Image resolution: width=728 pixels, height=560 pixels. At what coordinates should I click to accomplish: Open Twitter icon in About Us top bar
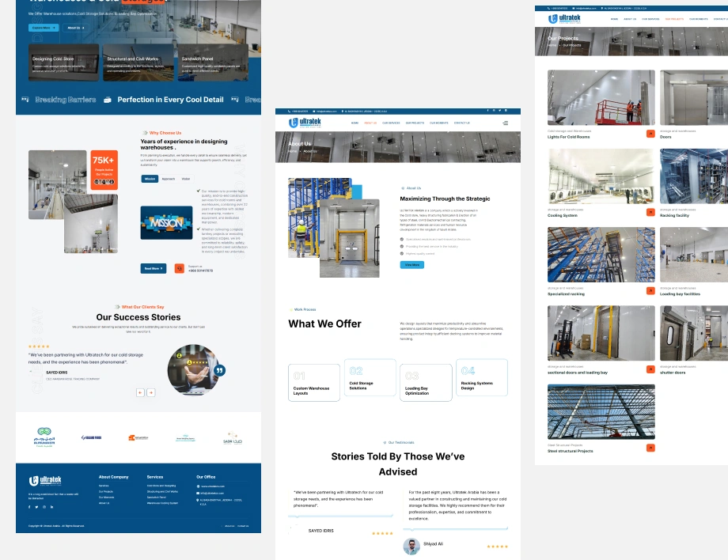coord(499,111)
